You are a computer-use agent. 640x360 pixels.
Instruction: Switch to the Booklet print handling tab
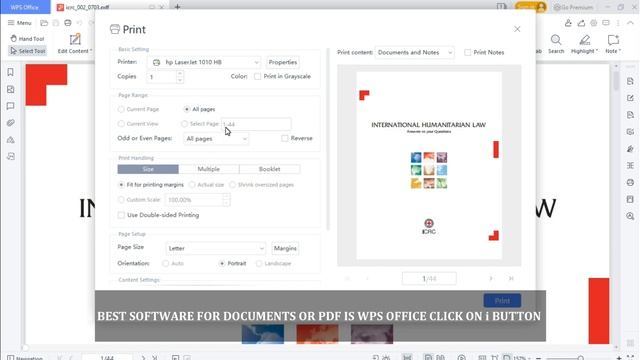click(269, 169)
